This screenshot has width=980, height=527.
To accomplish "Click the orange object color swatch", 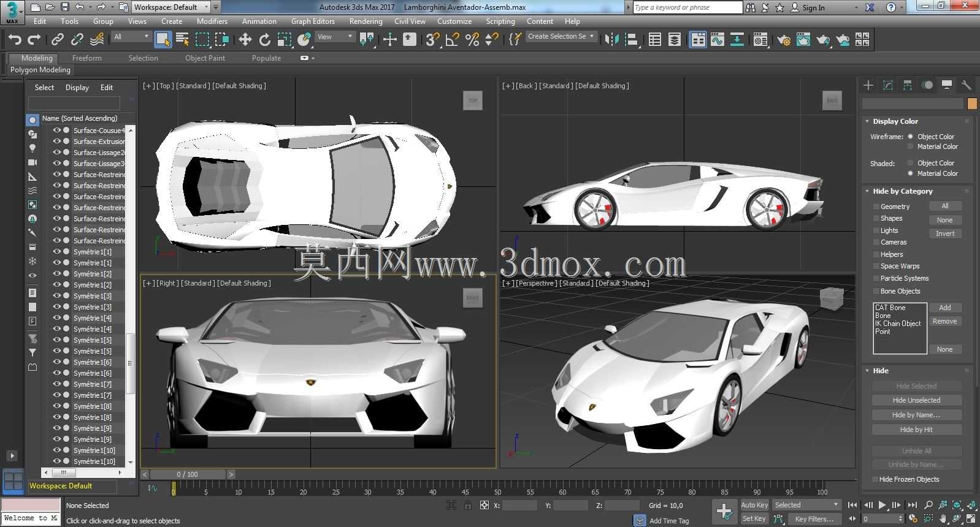I will (972, 104).
